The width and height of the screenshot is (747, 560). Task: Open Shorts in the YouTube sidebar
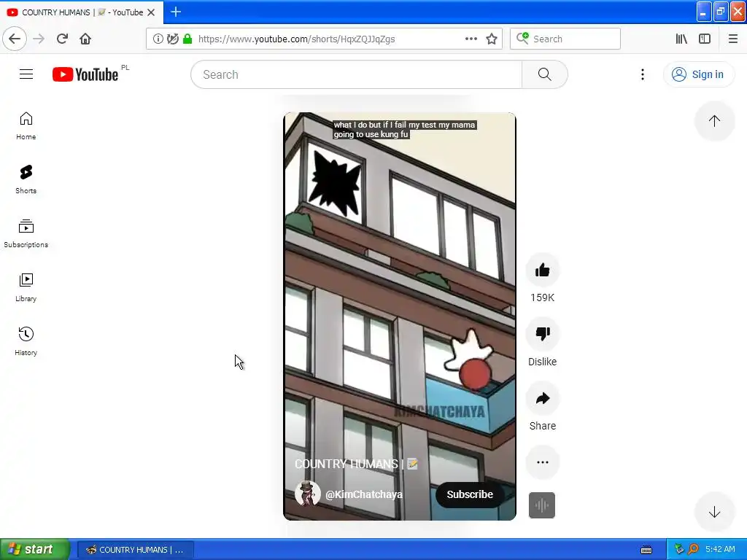pyautogui.click(x=26, y=180)
